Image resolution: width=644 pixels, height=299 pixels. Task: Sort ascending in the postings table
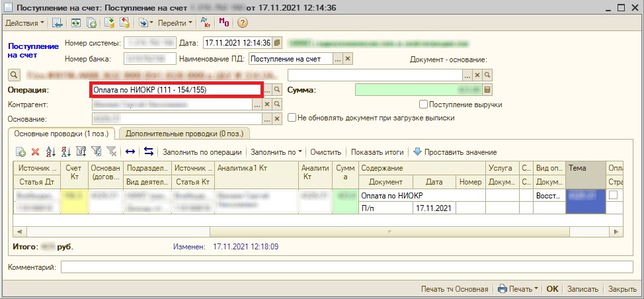[x=51, y=152]
